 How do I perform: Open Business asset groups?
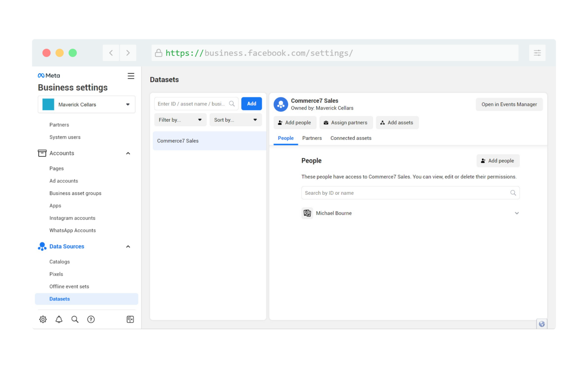click(75, 193)
